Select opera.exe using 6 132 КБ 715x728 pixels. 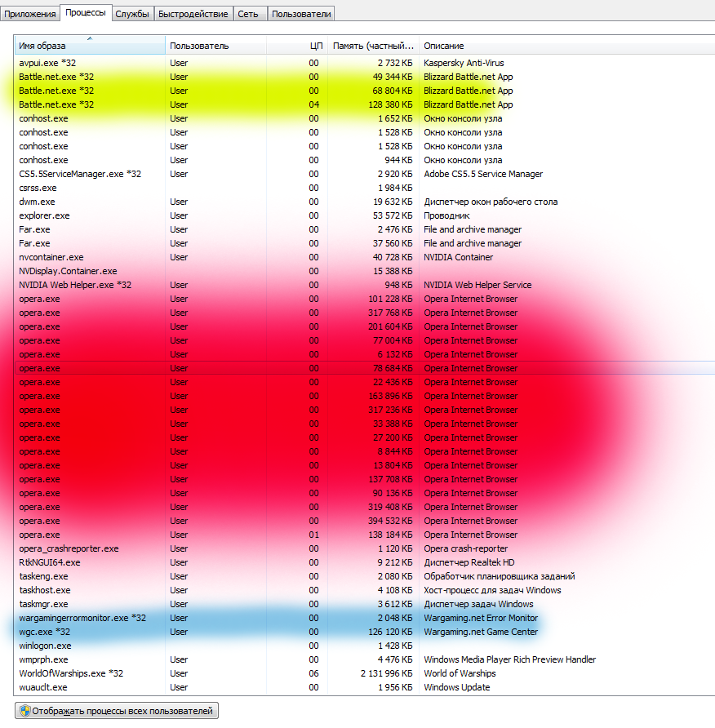[x=365, y=355]
